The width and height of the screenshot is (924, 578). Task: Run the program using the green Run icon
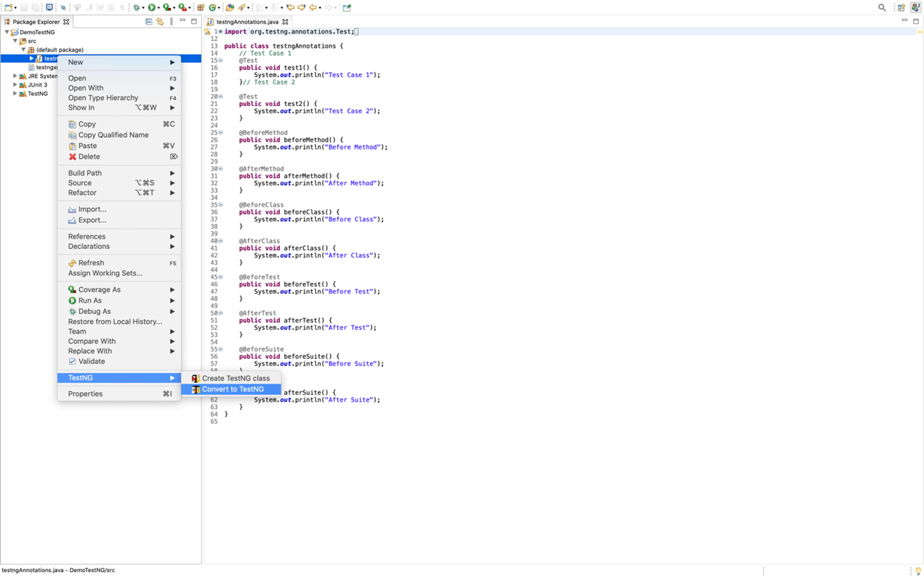[153, 8]
